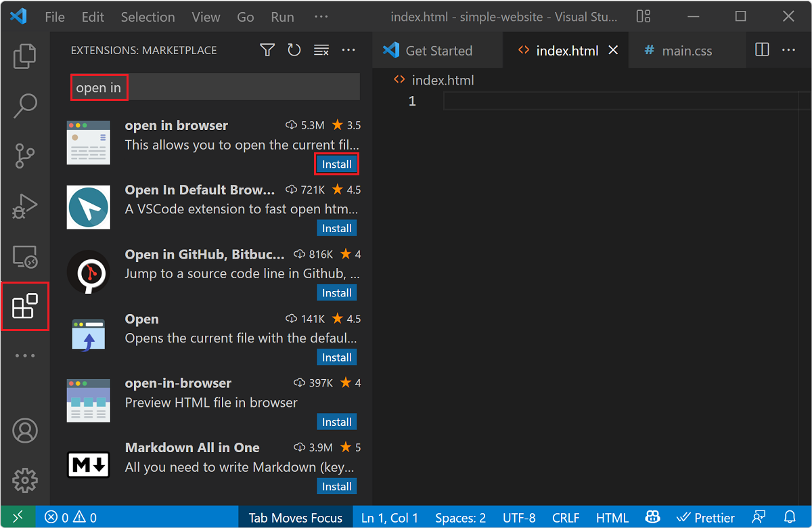This screenshot has height=528, width=812.
Task: Click open in browser extension thumbnail
Action: (x=88, y=143)
